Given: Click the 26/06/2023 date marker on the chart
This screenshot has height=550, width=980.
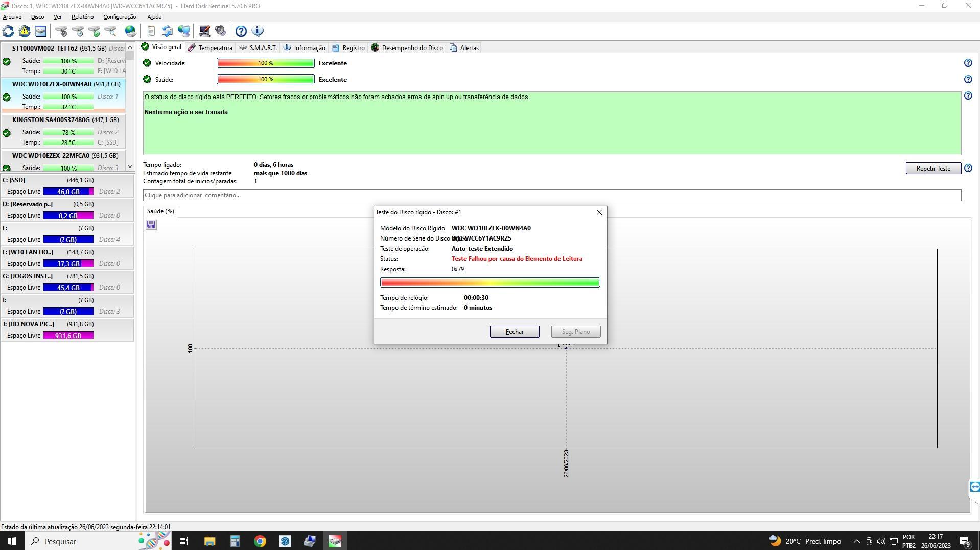Looking at the screenshot, I should coord(566,464).
